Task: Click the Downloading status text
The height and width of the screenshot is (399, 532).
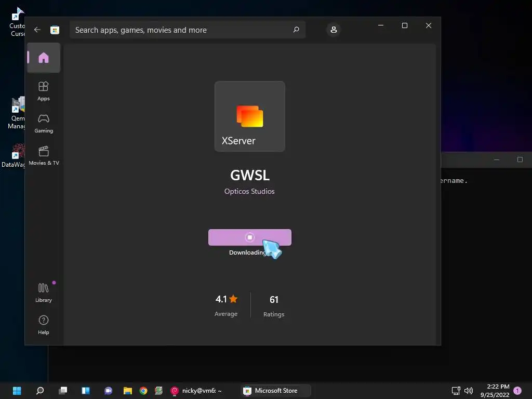Action: [x=247, y=252]
